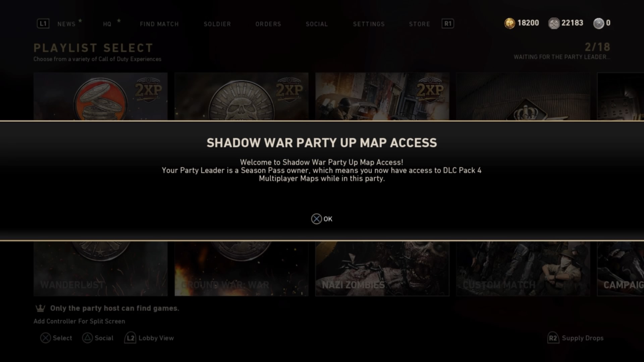Click the L1 bumper icon
Screen dimensions: 644x362
click(x=43, y=24)
